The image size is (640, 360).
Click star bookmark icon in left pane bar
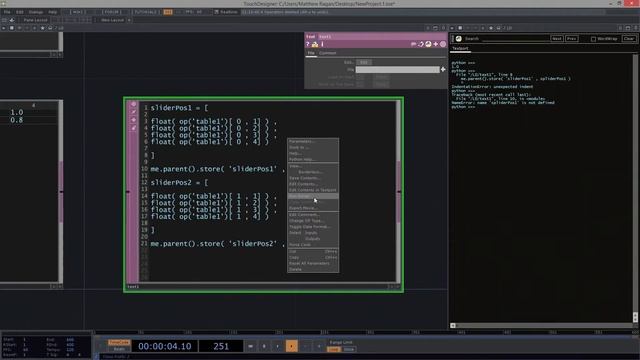(x=42, y=28)
